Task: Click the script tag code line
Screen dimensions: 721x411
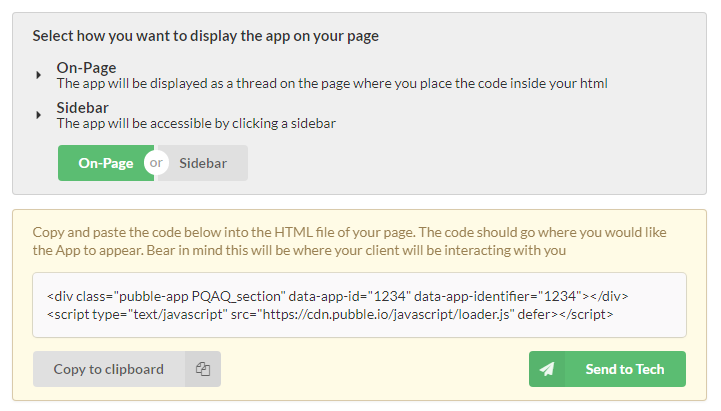Action: pos(329,314)
